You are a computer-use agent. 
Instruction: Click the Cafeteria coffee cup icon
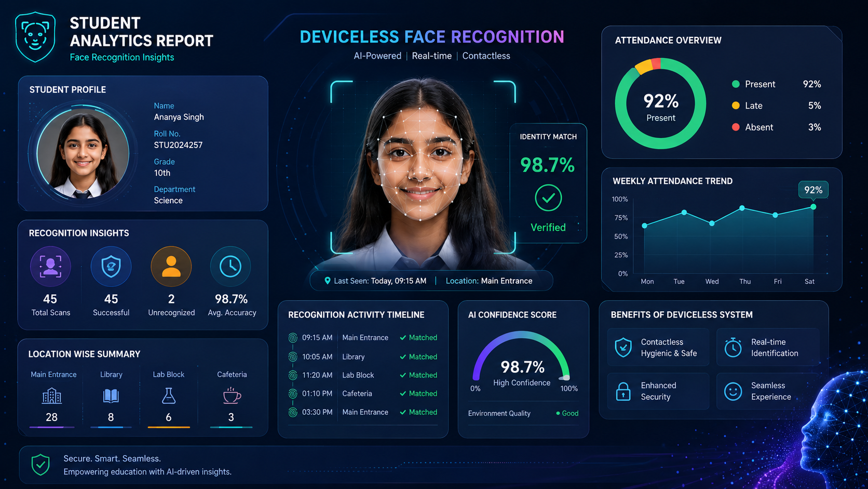(232, 395)
